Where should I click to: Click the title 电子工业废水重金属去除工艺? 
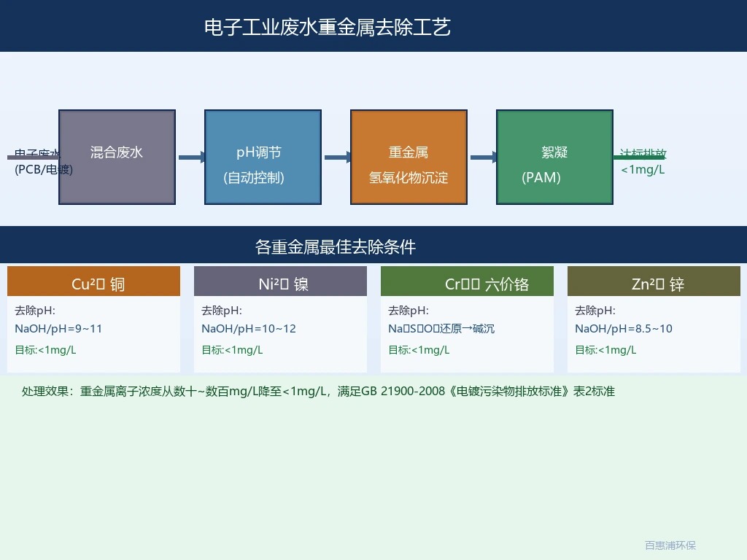tap(328, 27)
